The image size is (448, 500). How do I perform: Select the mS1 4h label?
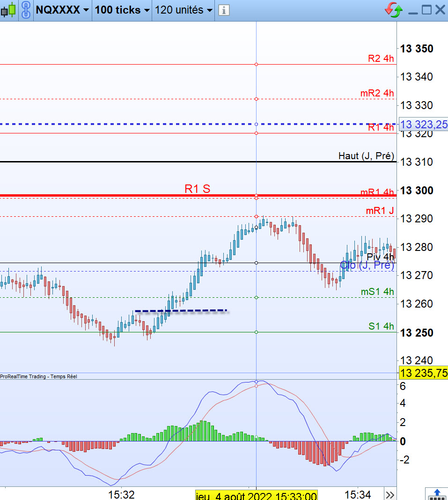[377, 292]
